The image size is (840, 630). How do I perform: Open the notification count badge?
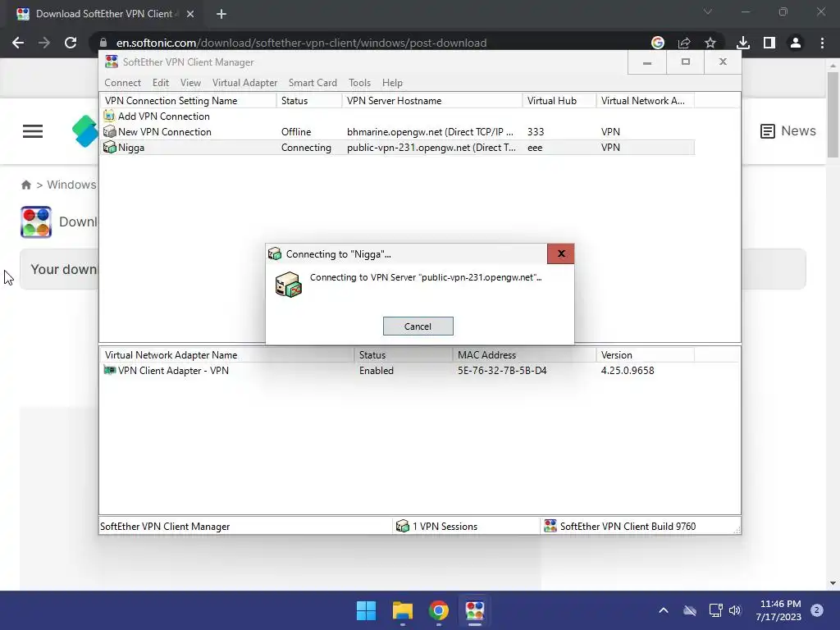816,610
